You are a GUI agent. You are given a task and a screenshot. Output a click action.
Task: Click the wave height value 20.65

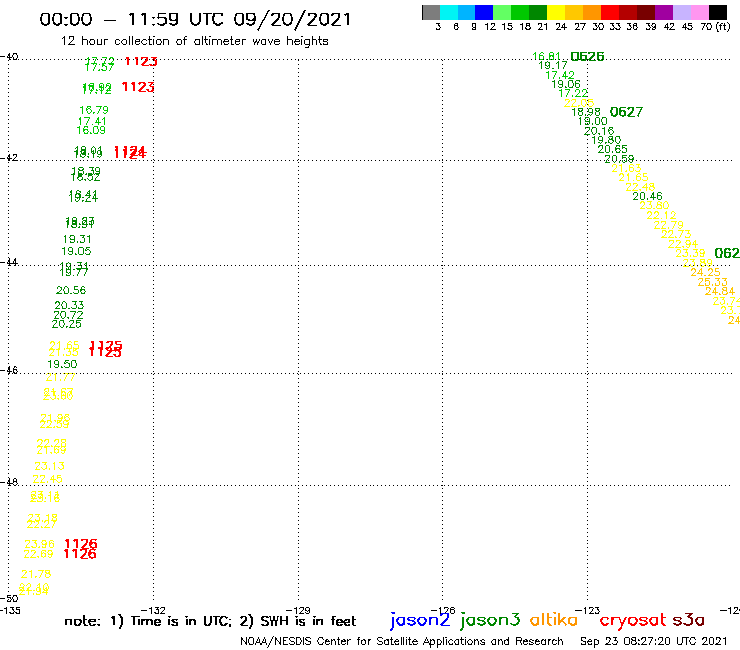[613, 149]
